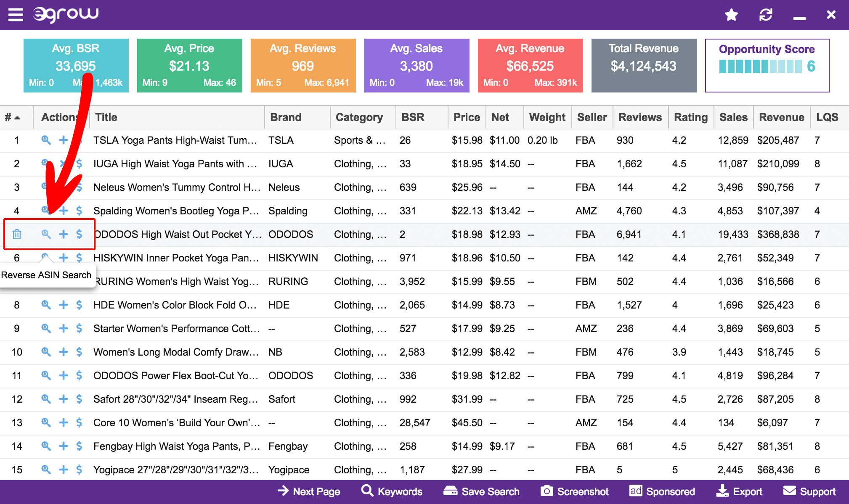Click the Avg. BSR summary card
The image size is (849, 504).
[76, 66]
